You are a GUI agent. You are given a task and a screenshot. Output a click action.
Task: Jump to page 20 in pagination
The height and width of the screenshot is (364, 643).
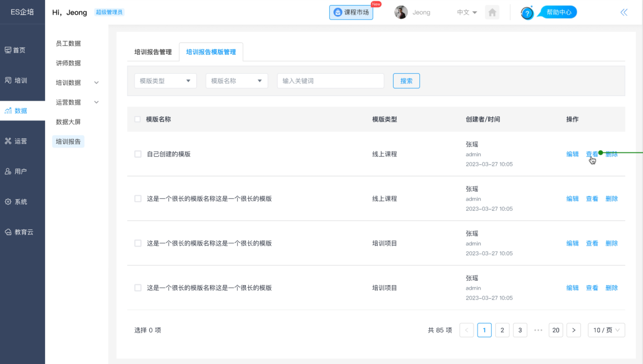coord(556,330)
